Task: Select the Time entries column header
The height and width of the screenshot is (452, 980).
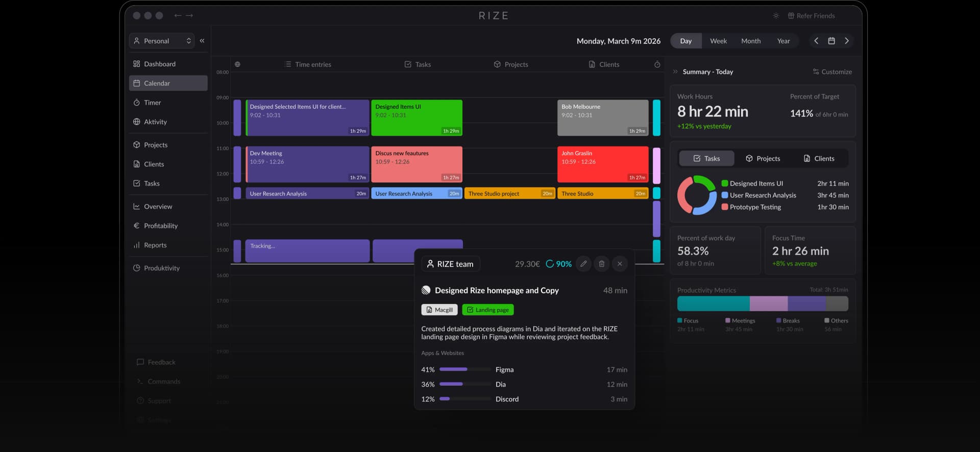Action: (308, 64)
